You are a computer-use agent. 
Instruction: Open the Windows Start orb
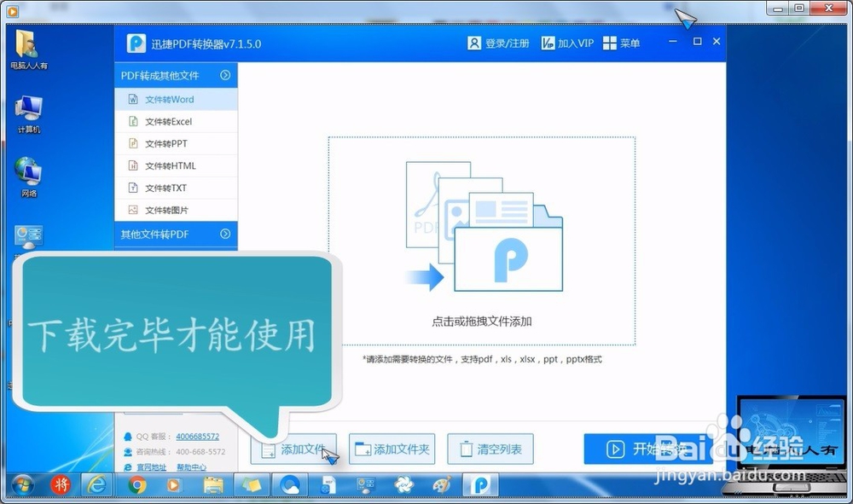23,484
